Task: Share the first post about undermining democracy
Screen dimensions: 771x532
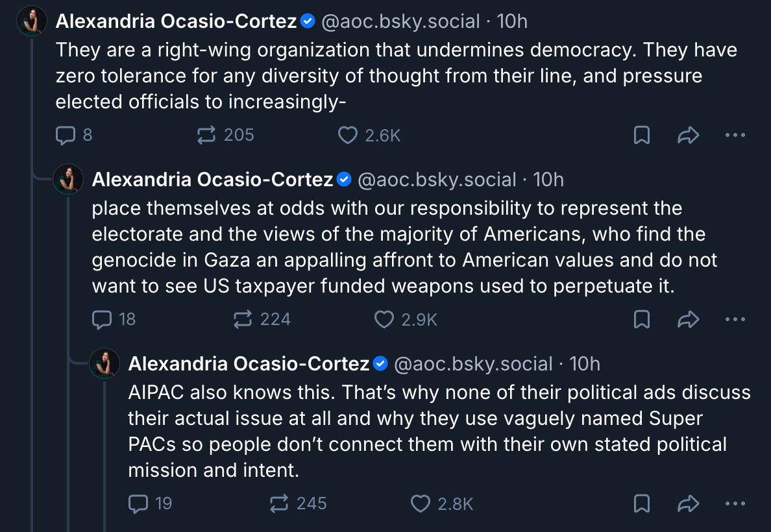Action: 688,135
